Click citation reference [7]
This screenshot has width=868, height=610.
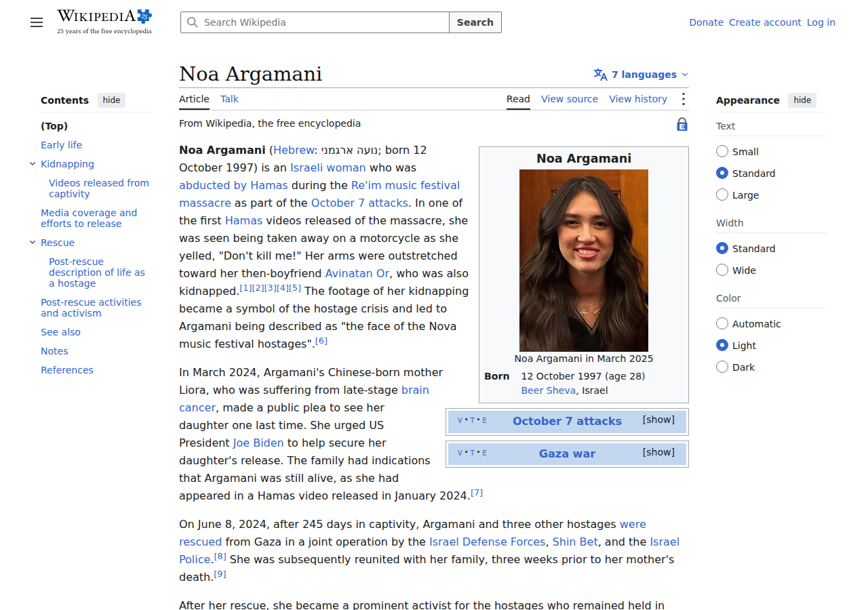(477, 493)
